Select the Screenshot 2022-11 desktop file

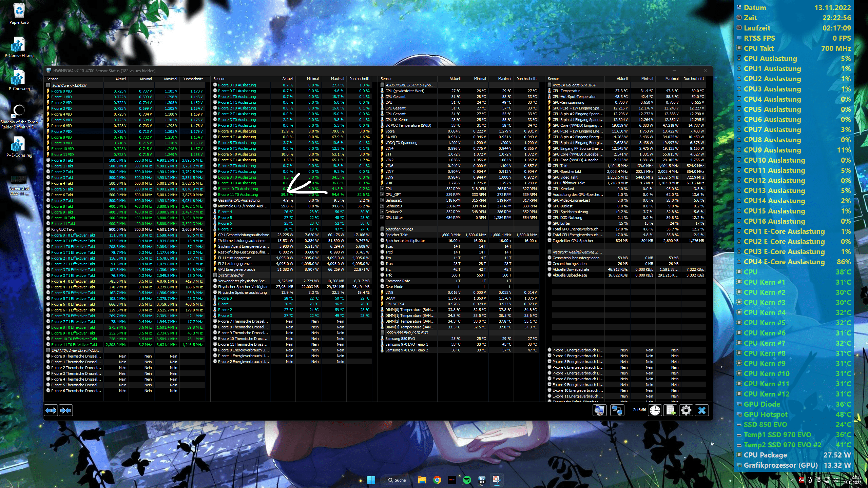tap(19, 185)
